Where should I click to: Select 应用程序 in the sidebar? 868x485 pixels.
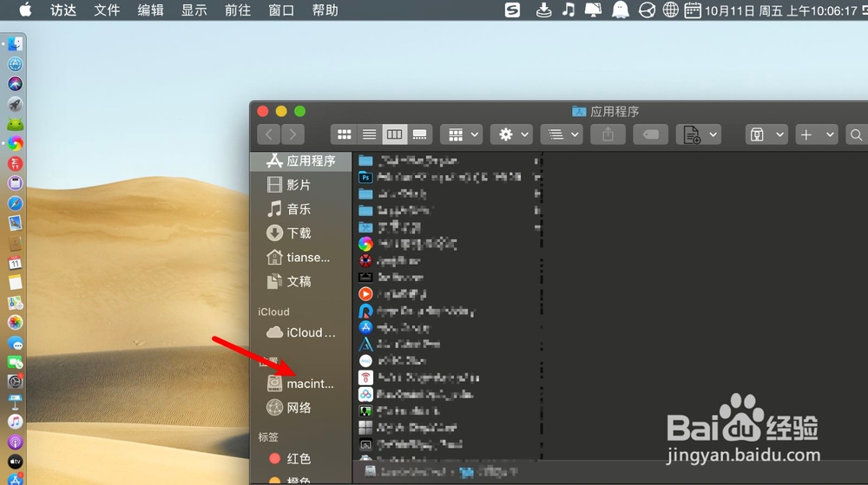tap(301, 161)
